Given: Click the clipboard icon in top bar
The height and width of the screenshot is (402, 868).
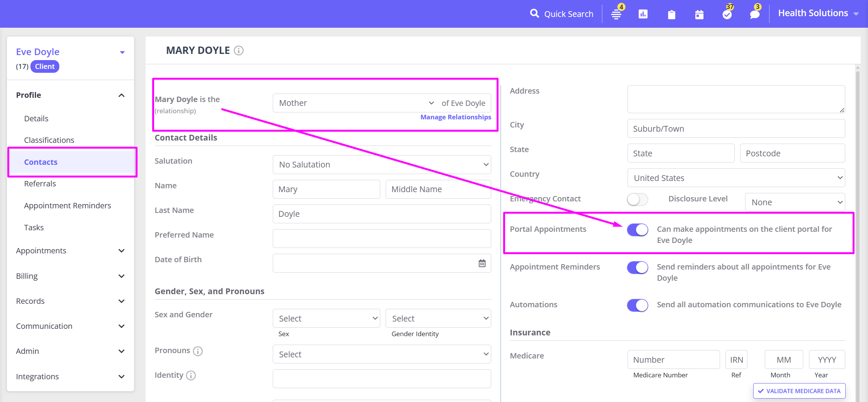Looking at the screenshot, I should click(x=672, y=15).
